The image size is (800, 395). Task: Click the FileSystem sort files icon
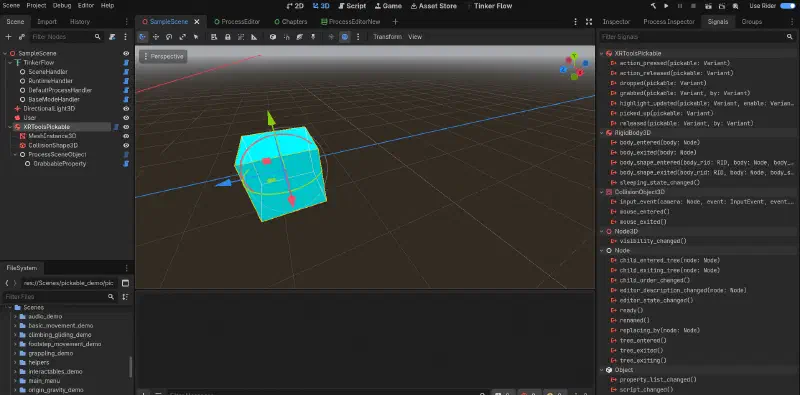[126, 297]
